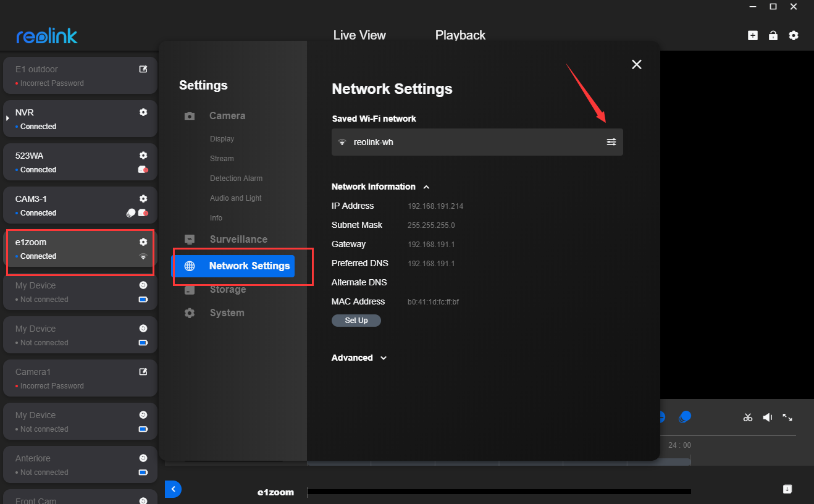The image size is (814, 504).
Task: Open System settings category
Action: 227,313
